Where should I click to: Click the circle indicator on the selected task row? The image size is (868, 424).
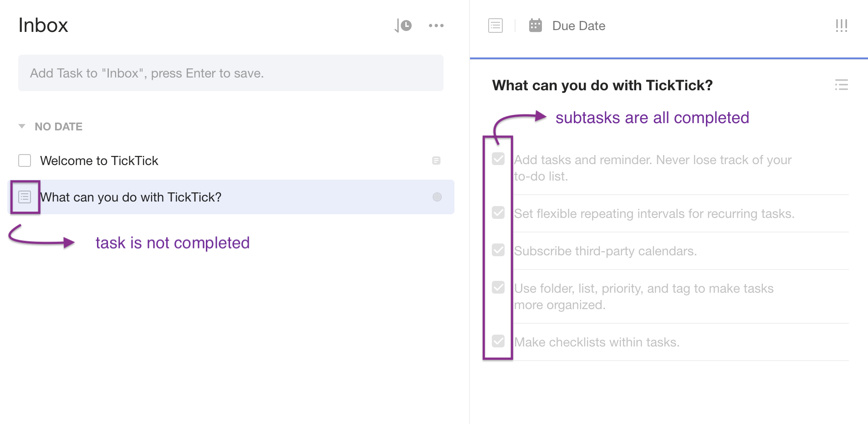pyautogui.click(x=437, y=197)
